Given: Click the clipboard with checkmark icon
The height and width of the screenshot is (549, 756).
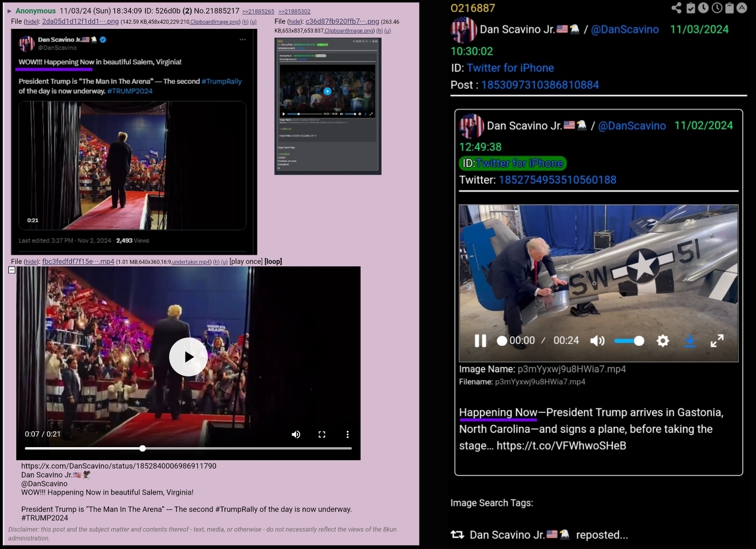Looking at the screenshot, I should [691, 8].
